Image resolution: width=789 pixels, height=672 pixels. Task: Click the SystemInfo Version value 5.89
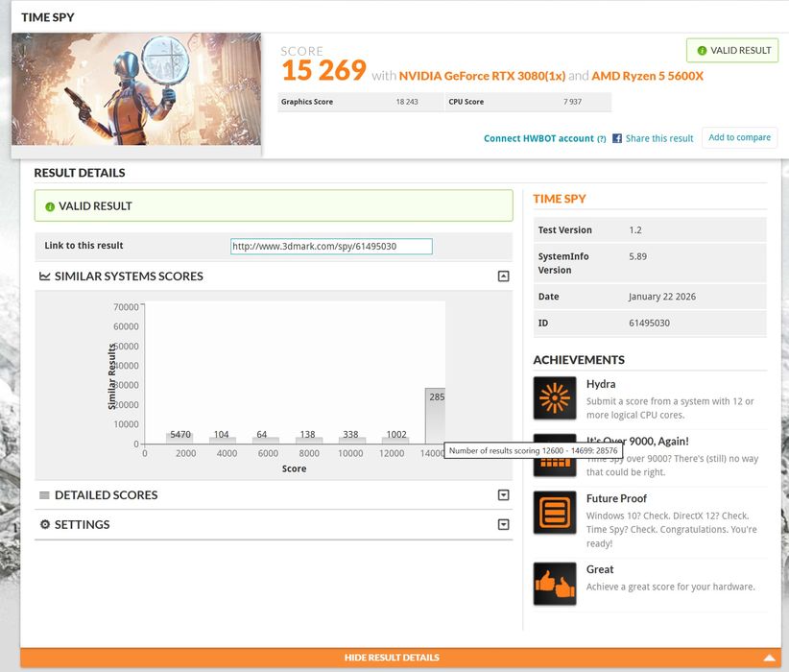tap(637, 256)
